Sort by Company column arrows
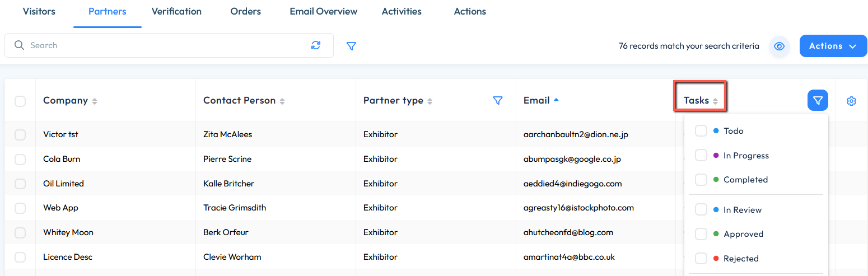Viewport: 868px width, 276px height. [x=95, y=101]
